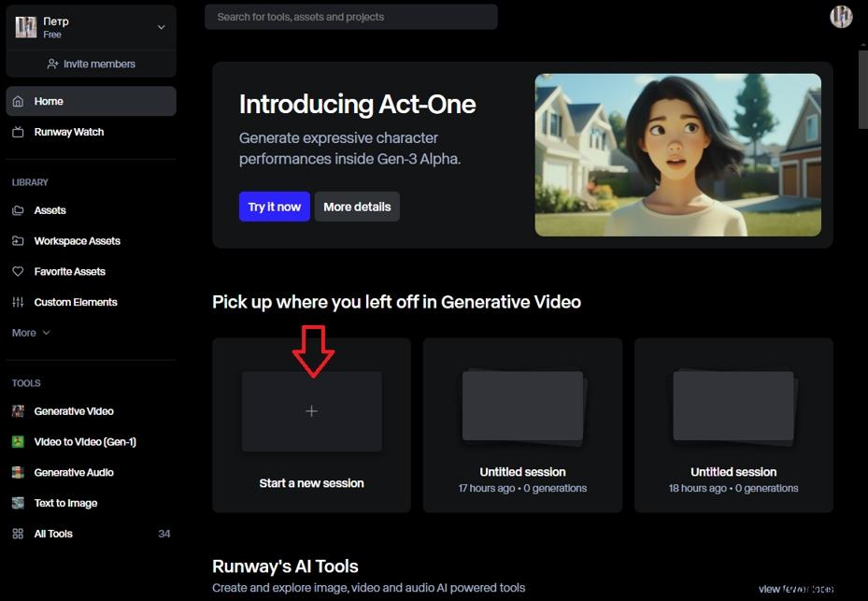Open Custom Elements
This screenshot has height=601, width=868.
[x=92, y=302]
